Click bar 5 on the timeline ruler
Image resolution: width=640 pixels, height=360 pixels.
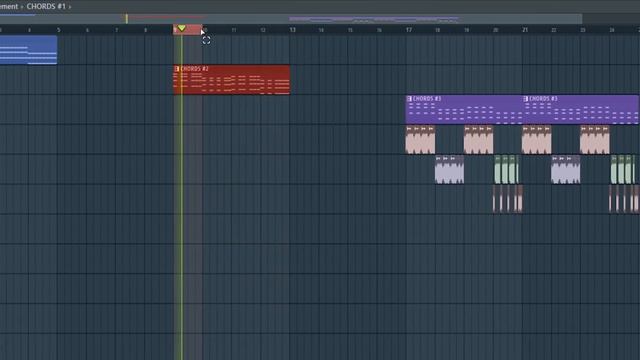58,30
